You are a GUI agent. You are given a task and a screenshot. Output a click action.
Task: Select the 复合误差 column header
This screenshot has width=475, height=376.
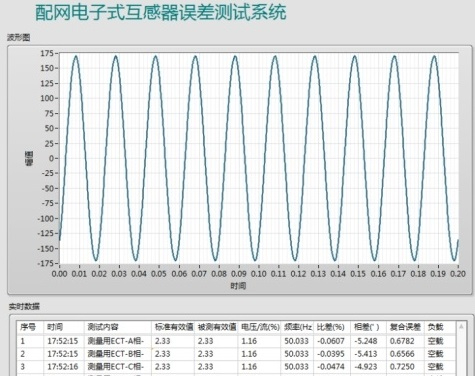405,327
